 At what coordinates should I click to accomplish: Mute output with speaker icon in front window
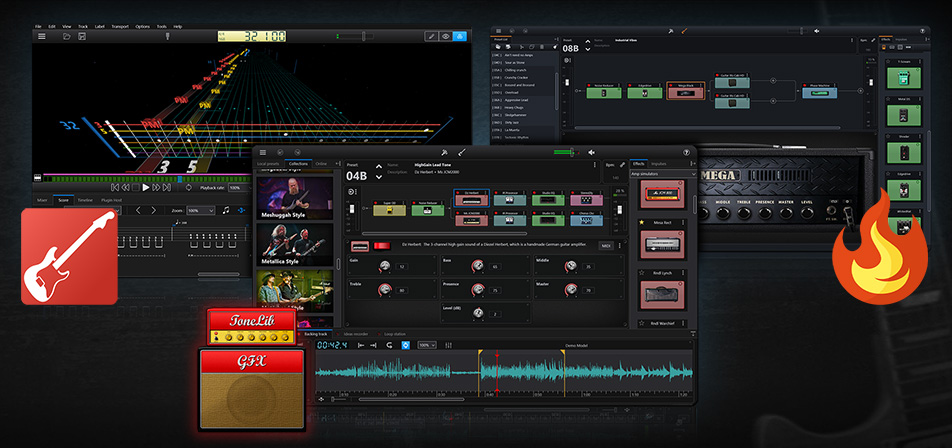click(591, 152)
